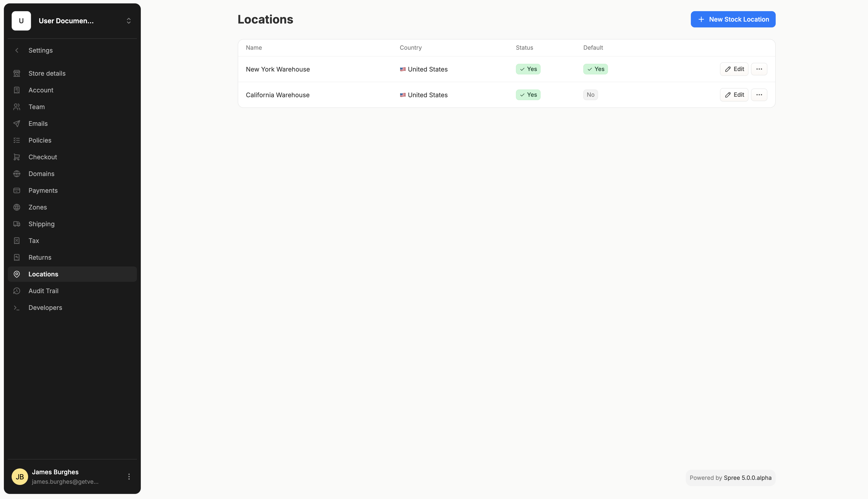This screenshot has height=499, width=868.
Task: Click the Tax receipt icon
Action: click(16, 241)
